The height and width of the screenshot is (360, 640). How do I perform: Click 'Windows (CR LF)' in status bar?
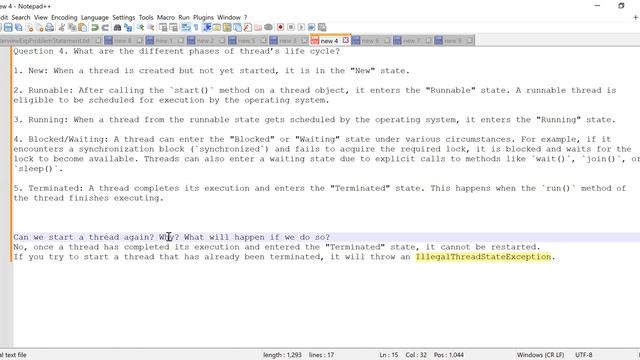tap(540, 355)
